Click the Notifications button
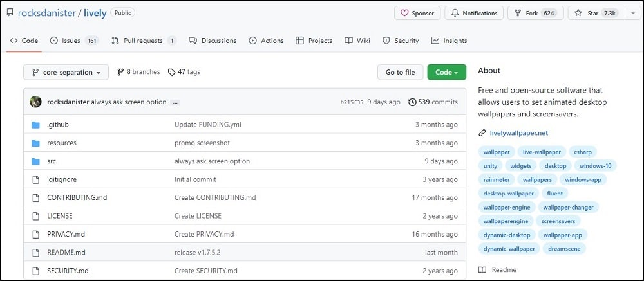Screen dimensions: 644x281 click(x=474, y=13)
